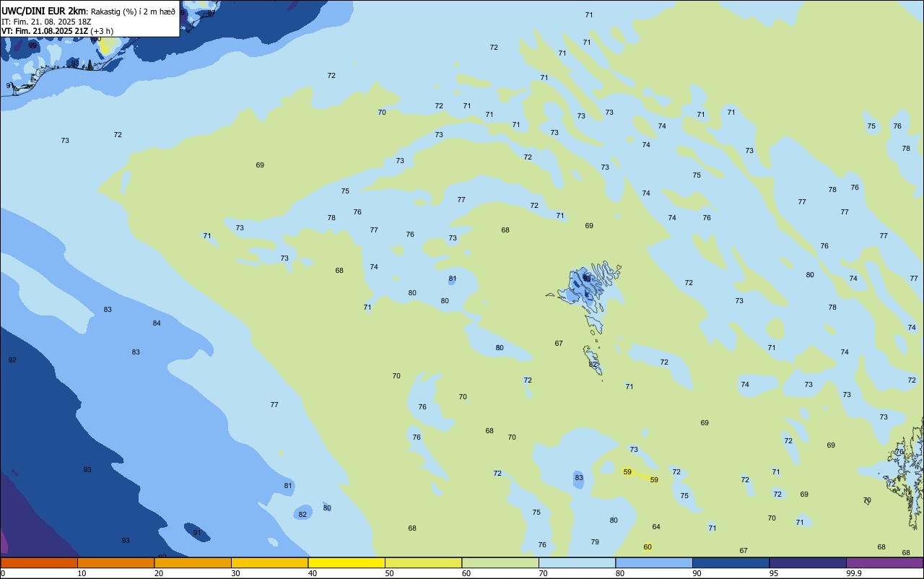This screenshot has width=924, height=579.
Task: Click the 90–95 dark blue legend segment
Action: click(731, 562)
